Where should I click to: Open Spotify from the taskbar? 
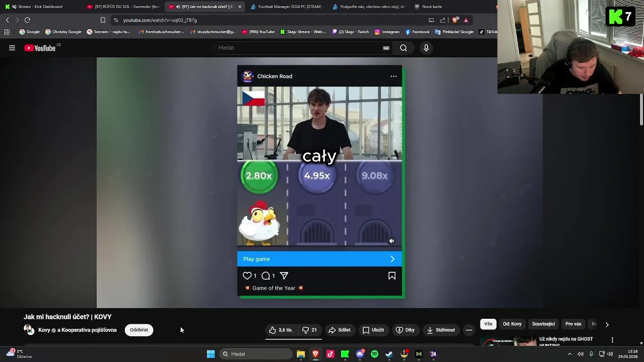click(x=374, y=354)
